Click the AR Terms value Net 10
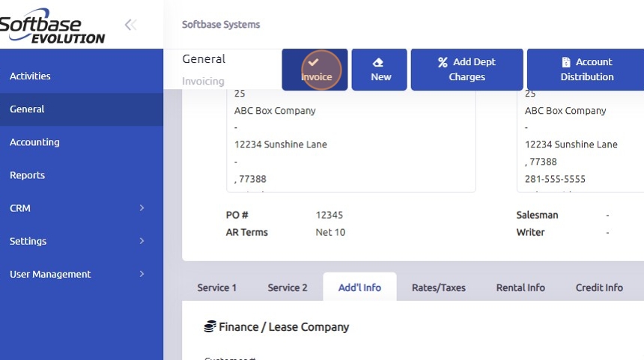 [x=331, y=232]
